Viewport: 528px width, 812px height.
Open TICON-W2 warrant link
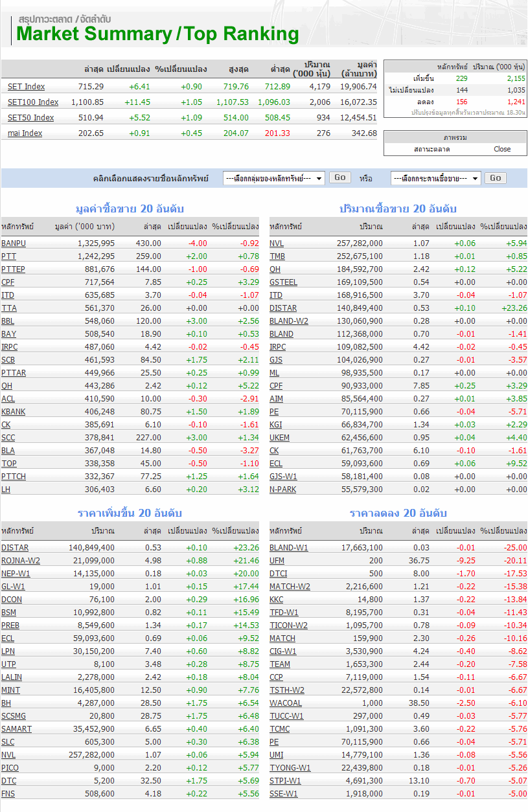click(288, 626)
